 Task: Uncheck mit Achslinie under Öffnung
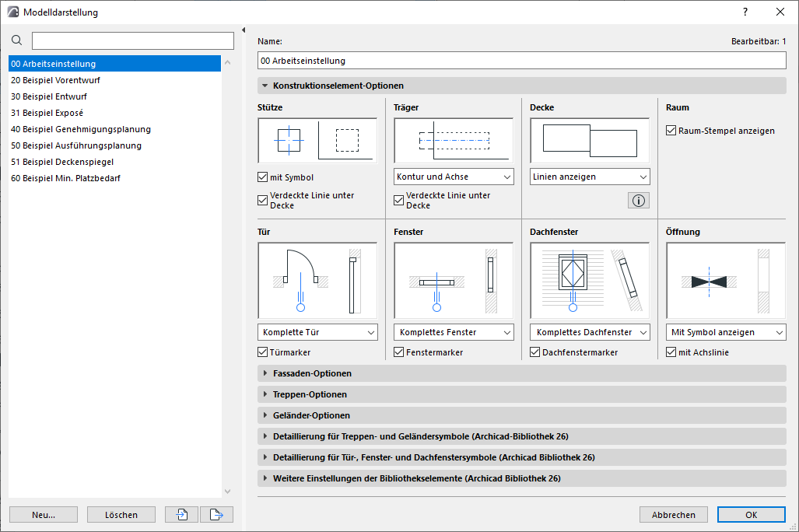click(x=671, y=352)
